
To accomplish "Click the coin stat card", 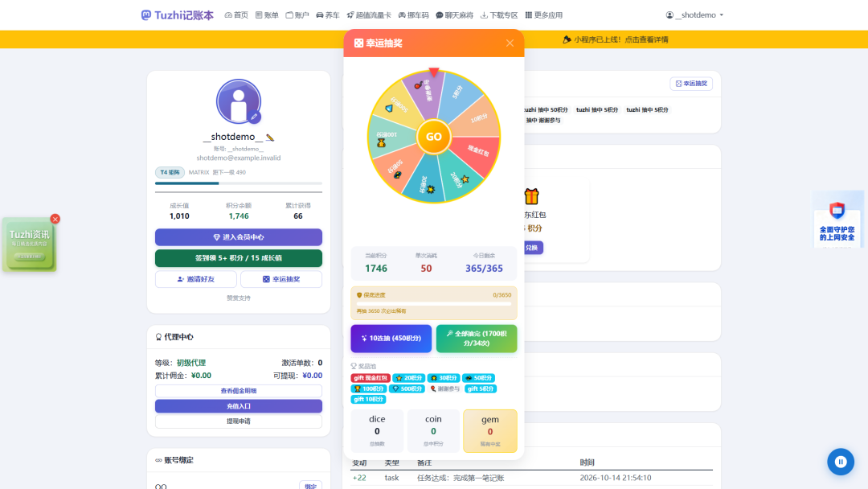I will (433, 431).
